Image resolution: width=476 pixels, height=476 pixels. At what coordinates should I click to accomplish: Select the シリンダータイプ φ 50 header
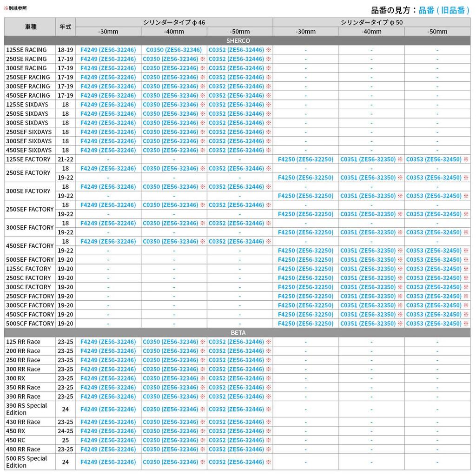371,22
